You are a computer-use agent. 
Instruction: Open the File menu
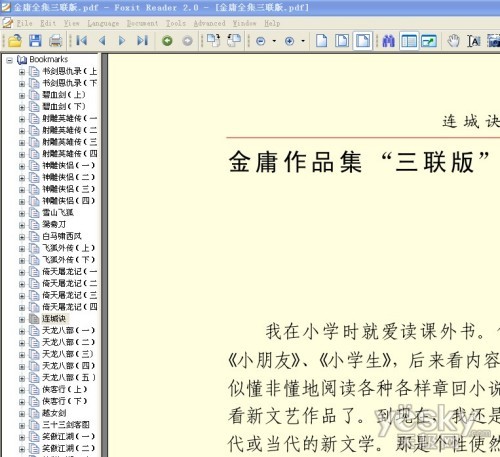coord(24,23)
